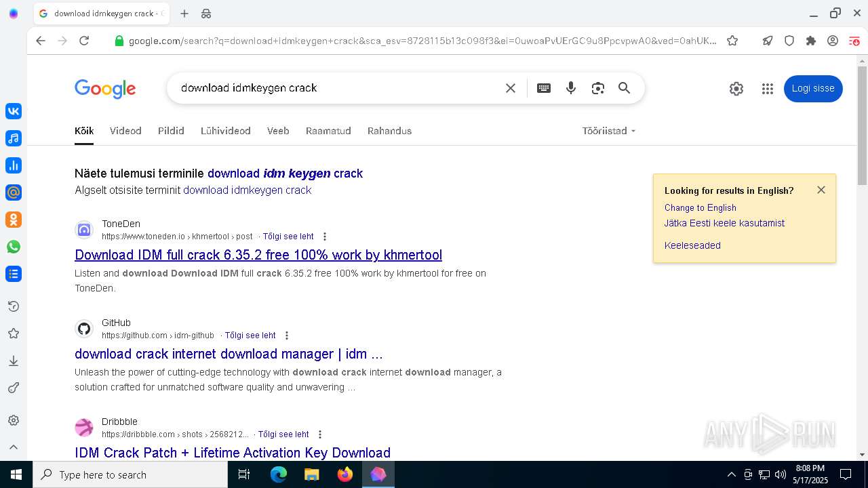The image size is (868, 488).
Task: Open the incognito window icon next to new tab
Action: tap(206, 14)
